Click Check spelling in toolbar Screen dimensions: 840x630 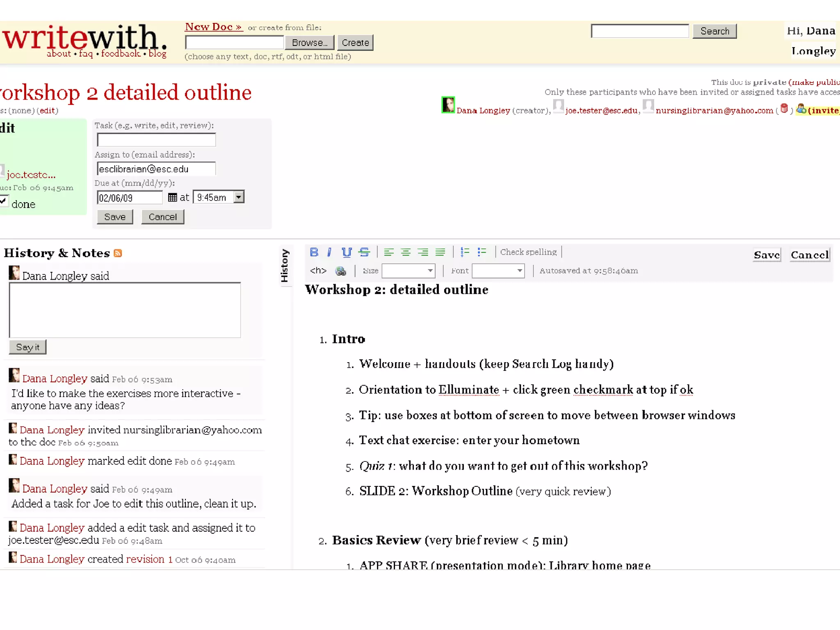528,252
